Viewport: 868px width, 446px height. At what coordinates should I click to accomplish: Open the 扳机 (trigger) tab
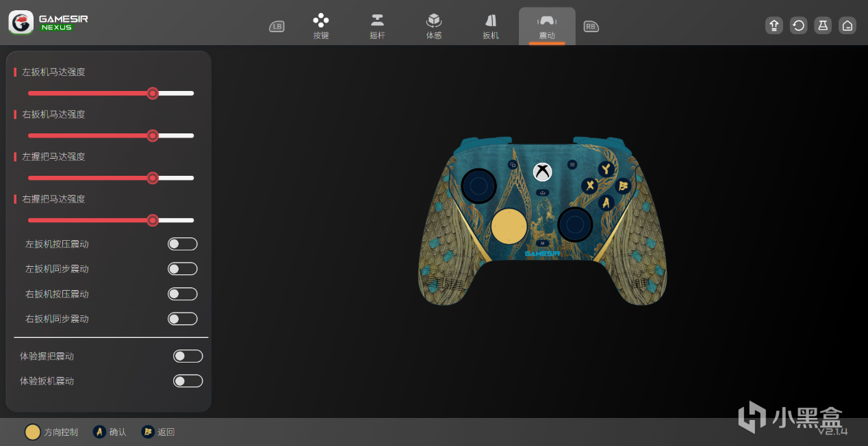[490, 26]
